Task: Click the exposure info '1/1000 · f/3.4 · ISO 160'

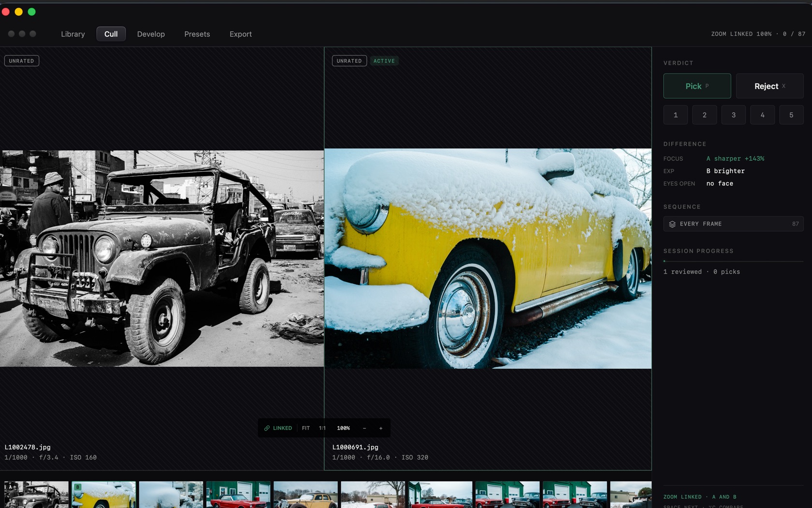Action: (51, 457)
